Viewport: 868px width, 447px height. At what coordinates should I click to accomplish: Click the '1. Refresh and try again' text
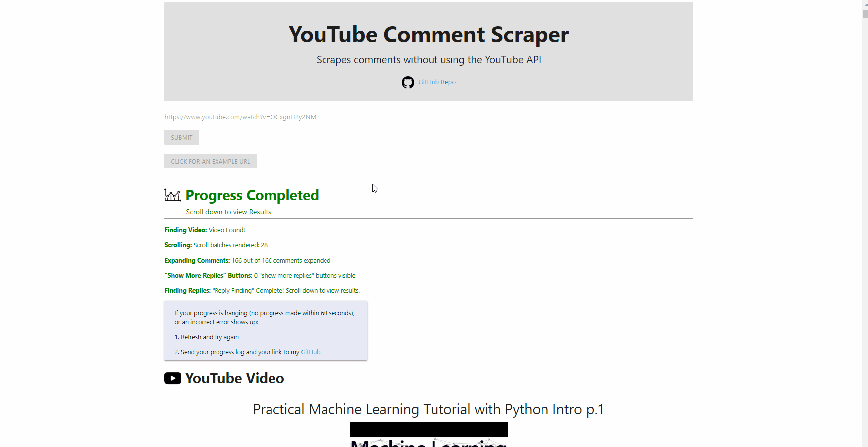[207, 337]
